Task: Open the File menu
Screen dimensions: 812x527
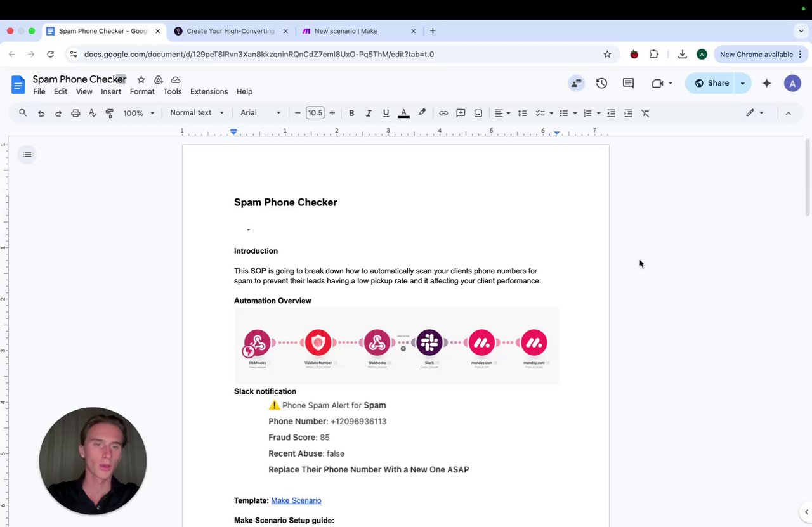Action: (x=39, y=92)
